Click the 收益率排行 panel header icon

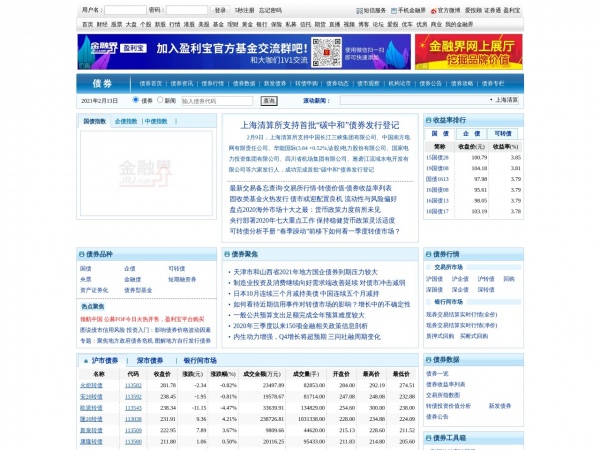click(429, 120)
